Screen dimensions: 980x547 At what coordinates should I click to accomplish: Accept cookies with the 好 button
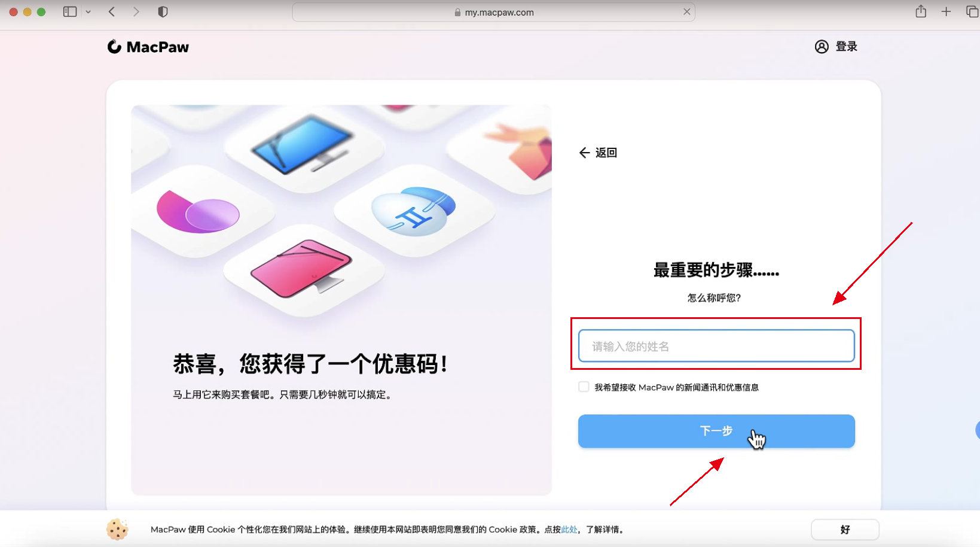[x=845, y=530]
